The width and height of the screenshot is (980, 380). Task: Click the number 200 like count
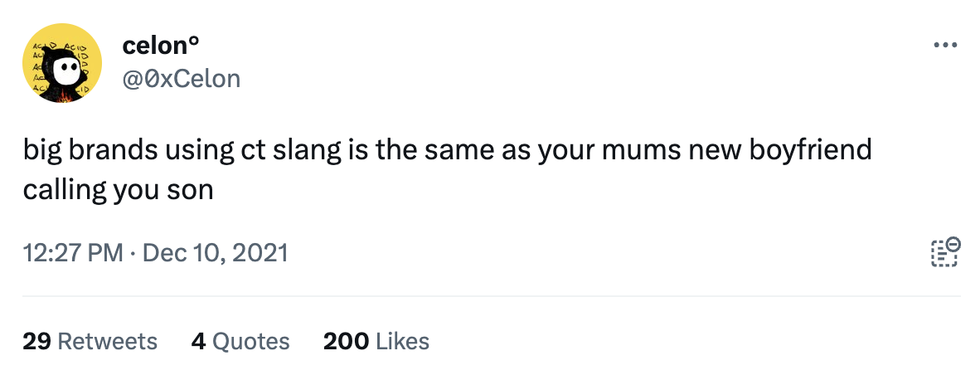[x=346, y=341]
